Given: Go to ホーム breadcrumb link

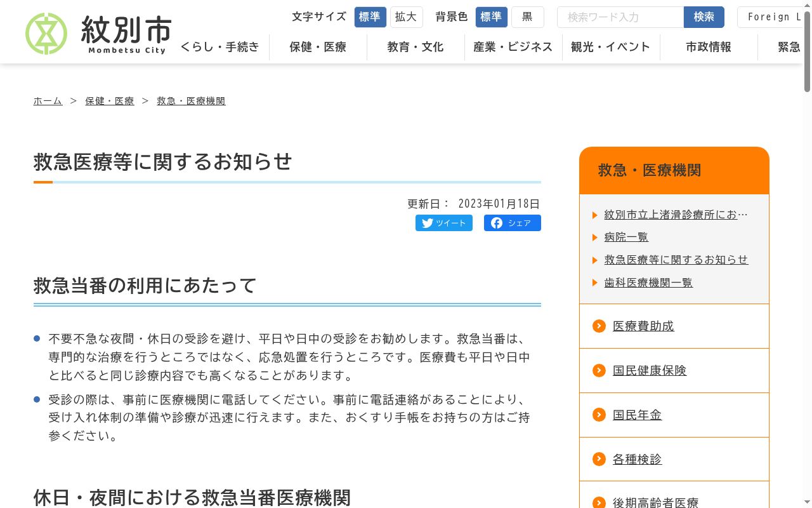Looking at the screenshot, I should (48, 101).
